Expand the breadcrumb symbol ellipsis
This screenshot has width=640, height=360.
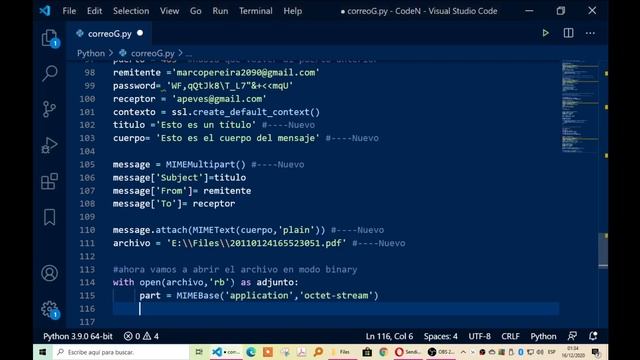coord(188,53)
